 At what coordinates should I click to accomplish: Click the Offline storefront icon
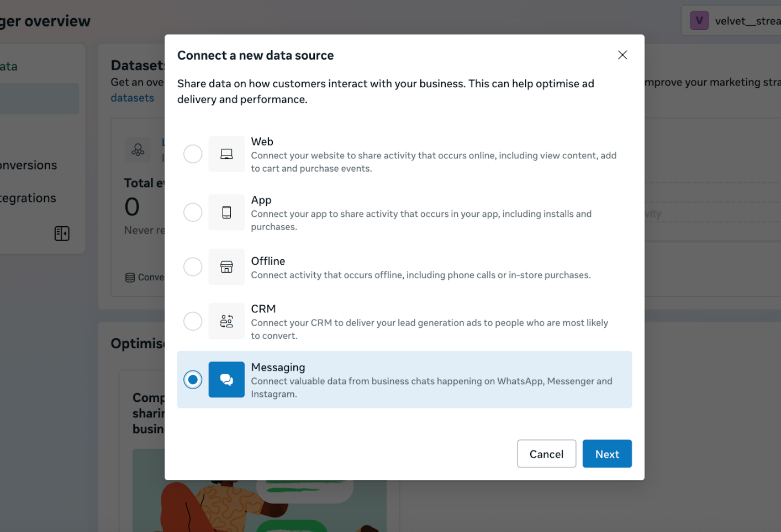pyautogui.click(x=226, y=267)
